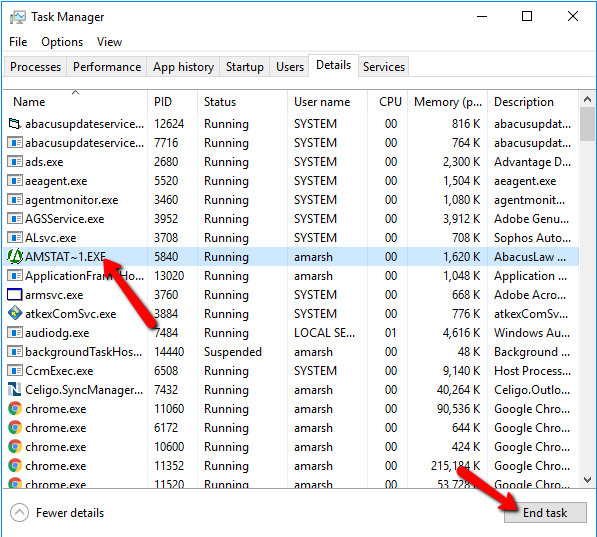The width and height of the screenshot is (597, 537).
Task: Click the Task Manager title bar icon
Action: point(18,17)
